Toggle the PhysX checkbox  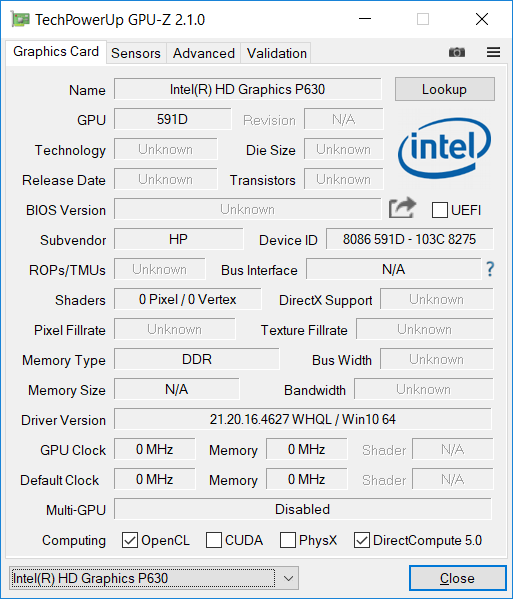click(x=288, y=540)
